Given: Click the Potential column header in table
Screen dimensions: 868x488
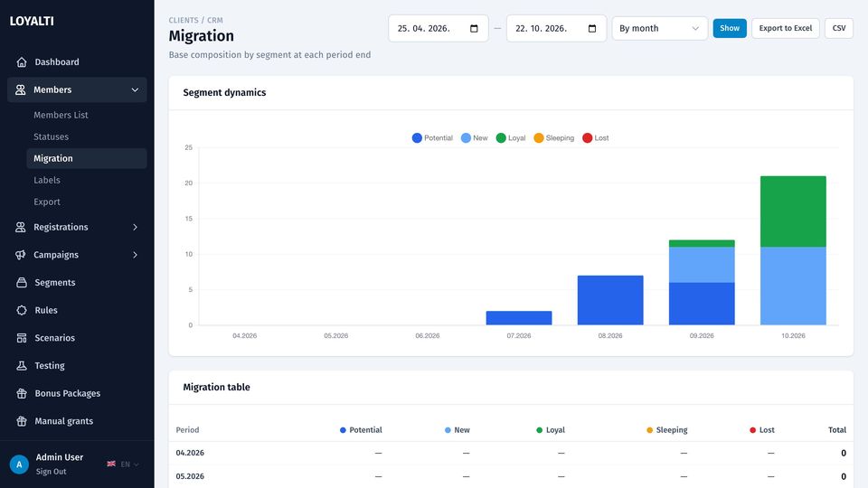Looking at the screenshot, I should click(361, 430).
